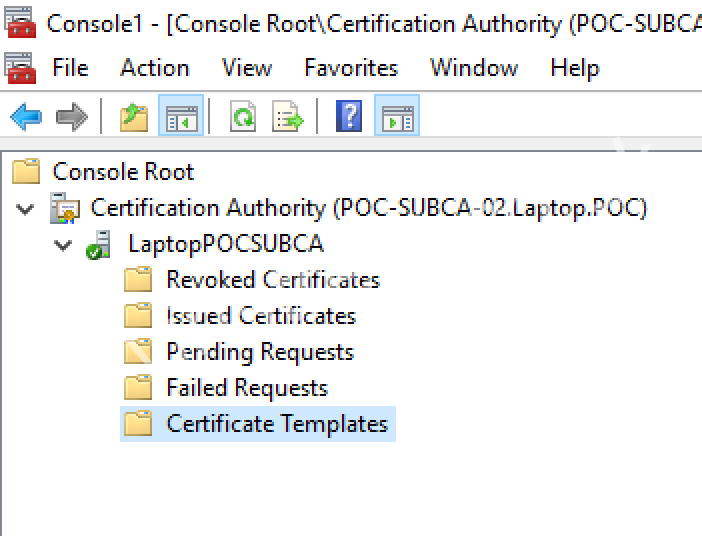Collapse the LaptopPOCSUBCA node

64,245
